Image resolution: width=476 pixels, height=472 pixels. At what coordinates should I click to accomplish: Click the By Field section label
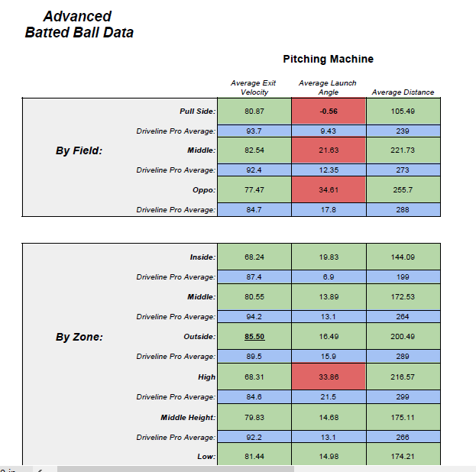point(79,150)
